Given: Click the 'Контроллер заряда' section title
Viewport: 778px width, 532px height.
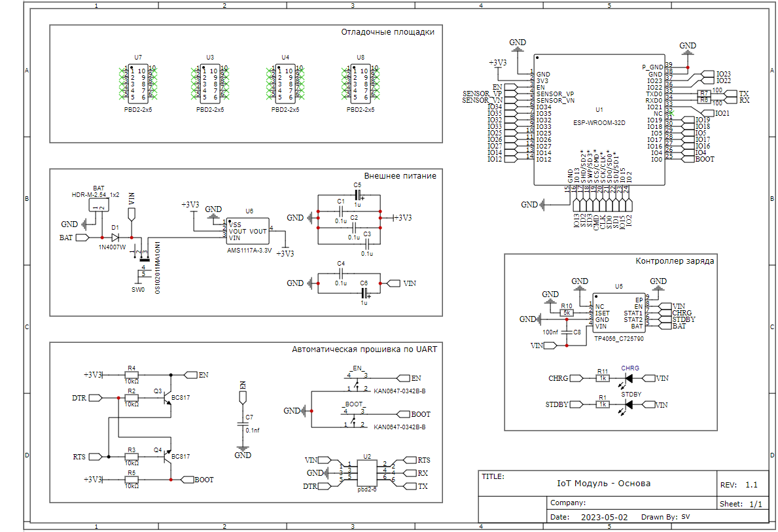Looking at the screenshot, I should pyautogui.click(x=675, y=260).
